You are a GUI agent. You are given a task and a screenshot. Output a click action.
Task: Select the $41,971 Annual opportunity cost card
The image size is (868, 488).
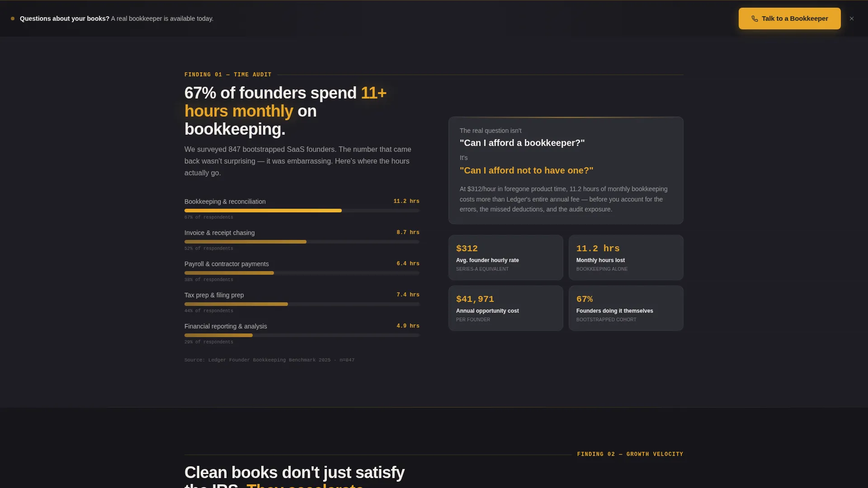(x=505, y=308)
